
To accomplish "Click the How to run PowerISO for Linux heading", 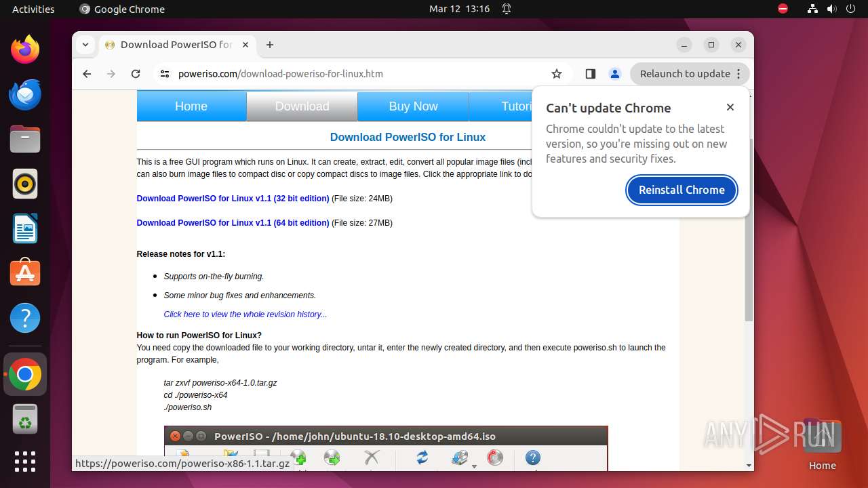I will tap(199, 335).
